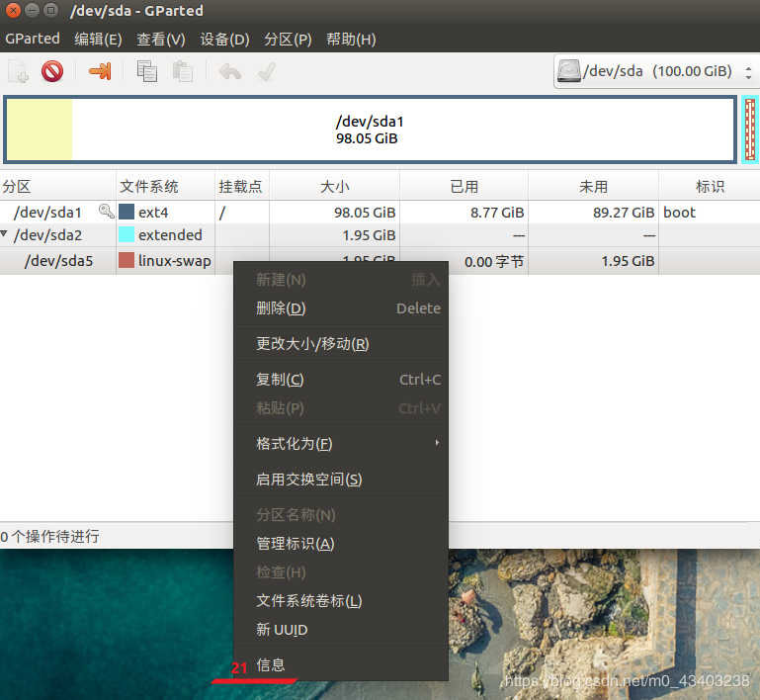The image size is (760, 700).
Task: Click the copy partition toolbar icon
Action: [x=147, y=71]
